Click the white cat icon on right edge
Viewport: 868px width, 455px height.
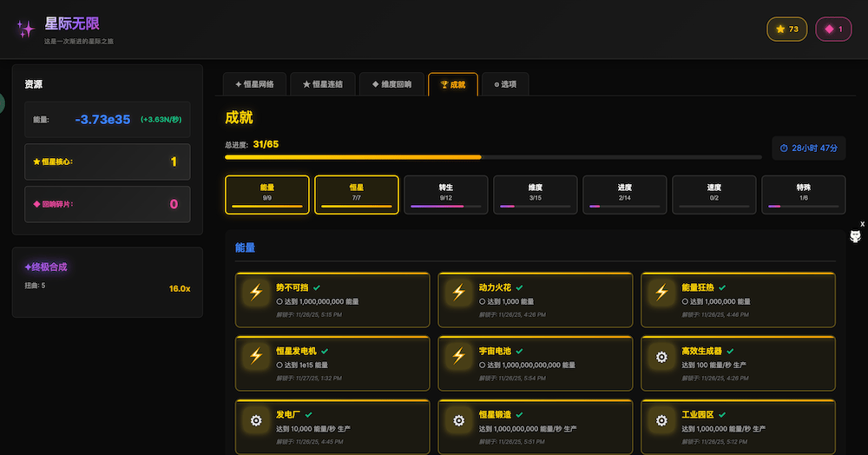[x=855, y=237]
